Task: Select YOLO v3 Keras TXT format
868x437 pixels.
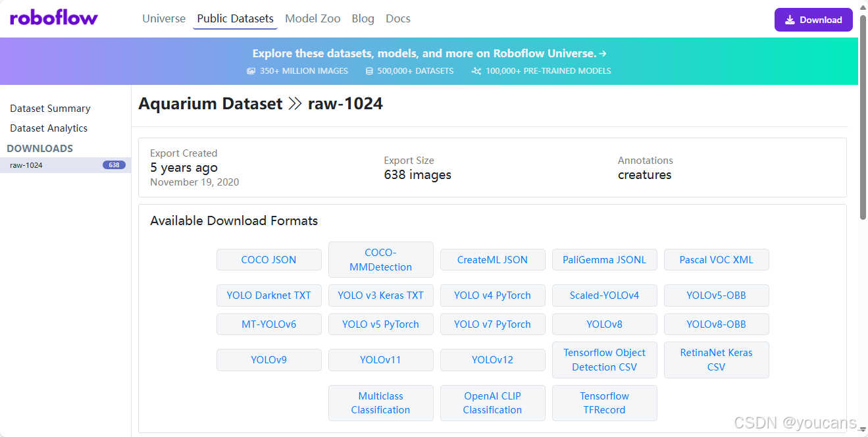Action: pyautogui.click(x=381, y=296)
